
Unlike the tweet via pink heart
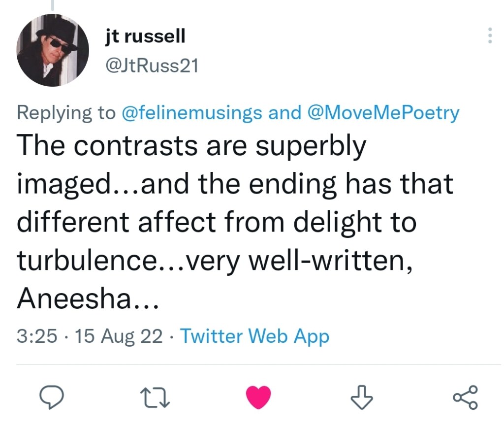[258, 397]
